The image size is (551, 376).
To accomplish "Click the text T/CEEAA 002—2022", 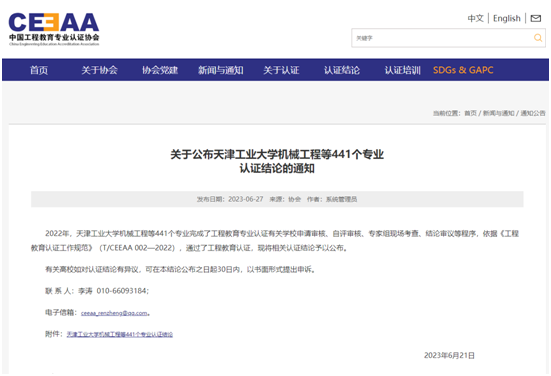I will pos(137,248).
